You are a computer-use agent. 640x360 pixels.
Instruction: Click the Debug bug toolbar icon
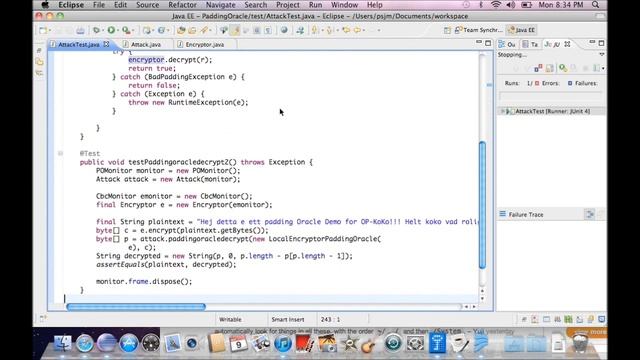96,30
